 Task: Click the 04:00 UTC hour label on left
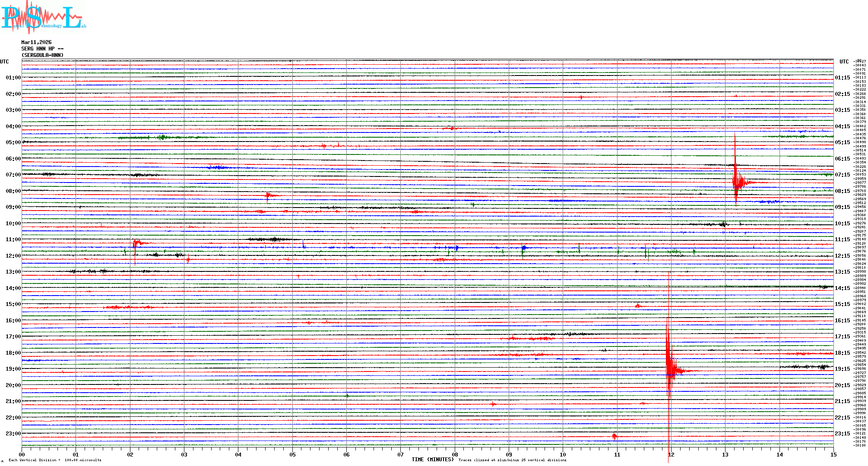(x=13, y=126)
